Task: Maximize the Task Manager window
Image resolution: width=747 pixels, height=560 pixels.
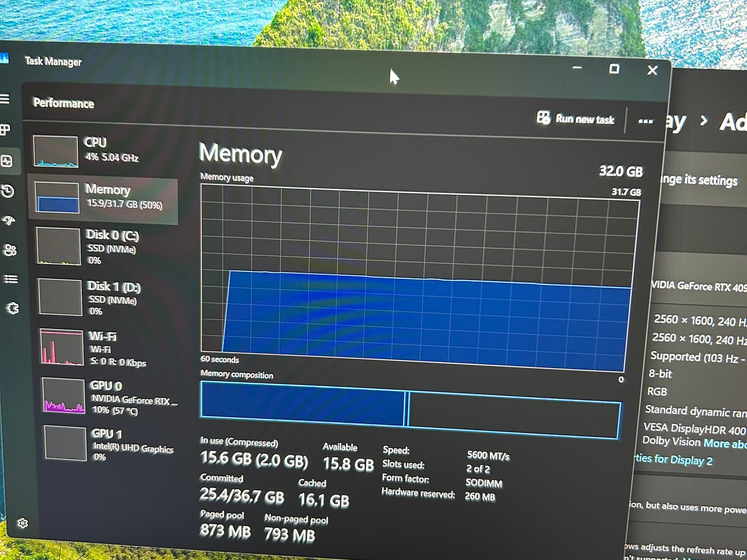Action: (614, 69)
